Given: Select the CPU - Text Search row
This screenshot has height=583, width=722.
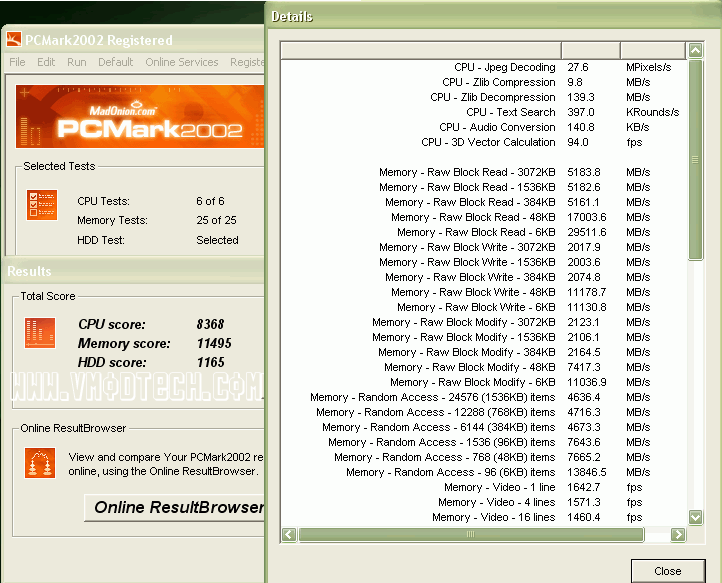Looking at the screenshot, I should (x=483, y=112).
